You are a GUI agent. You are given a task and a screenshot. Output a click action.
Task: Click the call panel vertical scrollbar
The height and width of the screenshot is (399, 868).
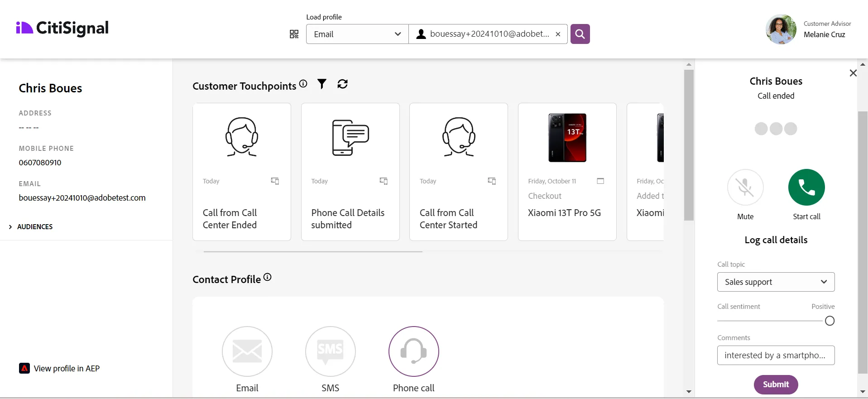pyautogui.click(x=863, y=242)
